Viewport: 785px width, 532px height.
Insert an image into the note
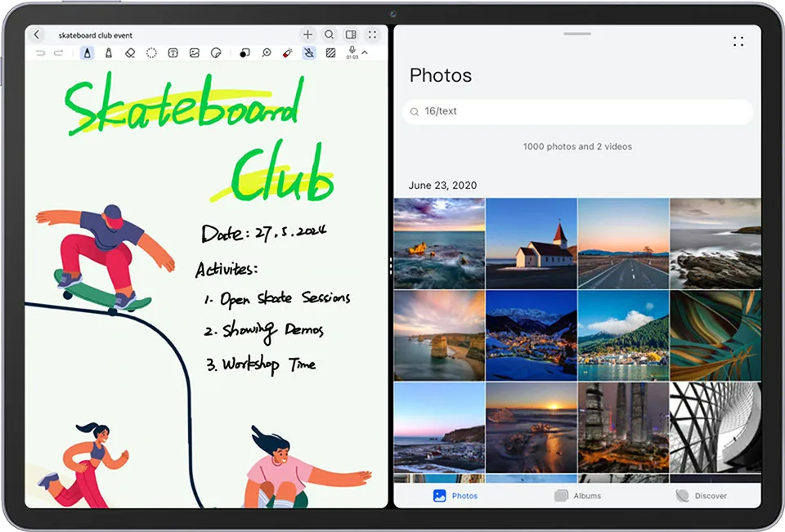pos(195,53)
